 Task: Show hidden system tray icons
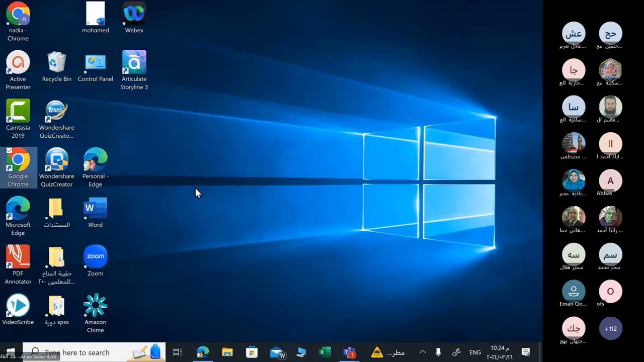click(x=423, y=352)
